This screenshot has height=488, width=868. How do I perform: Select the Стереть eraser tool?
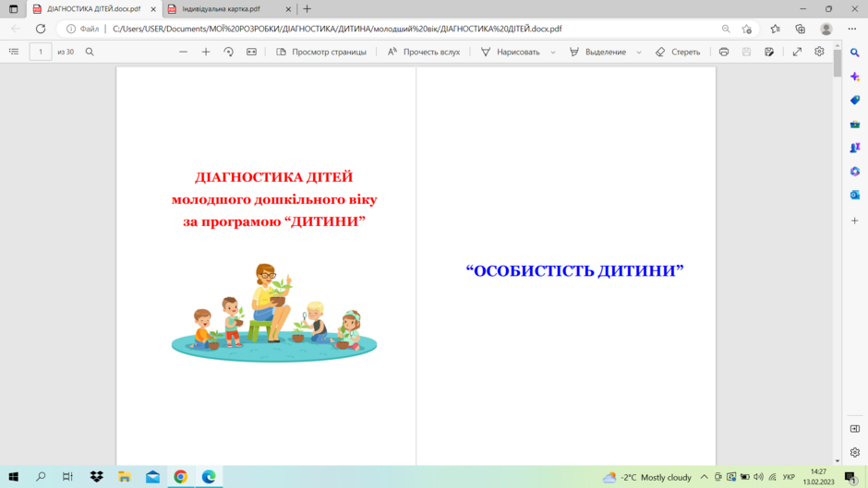[678, 52]
